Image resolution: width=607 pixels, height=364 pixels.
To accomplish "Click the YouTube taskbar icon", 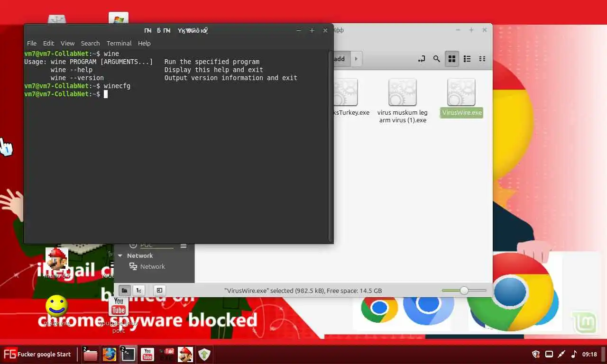I will tap(147, 354).
